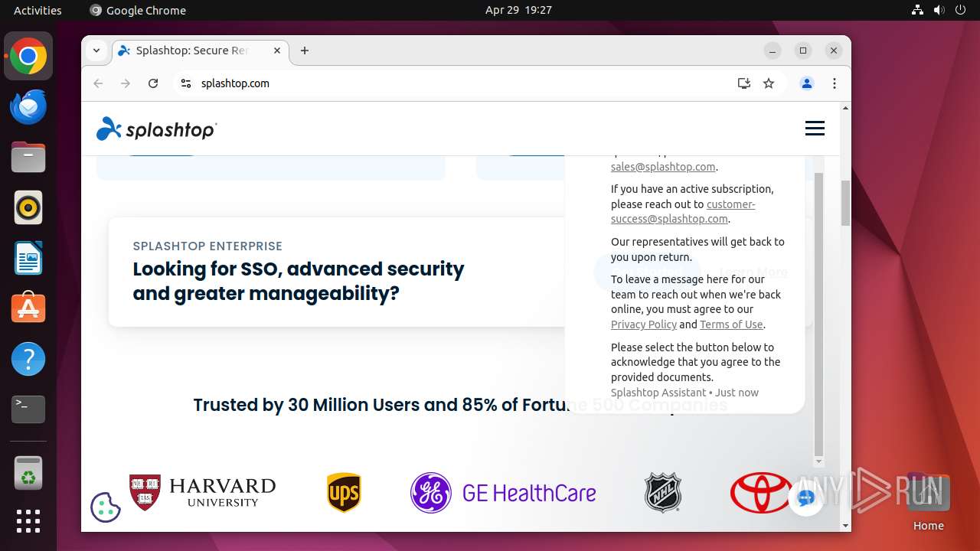Open Chrome profile avatar
The height and width of the screenshot is (551, 980).
[x=806, y=83]
